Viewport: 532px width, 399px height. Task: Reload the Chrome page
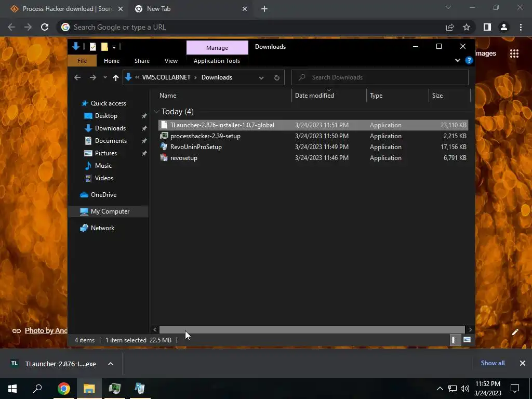[45, 27]
